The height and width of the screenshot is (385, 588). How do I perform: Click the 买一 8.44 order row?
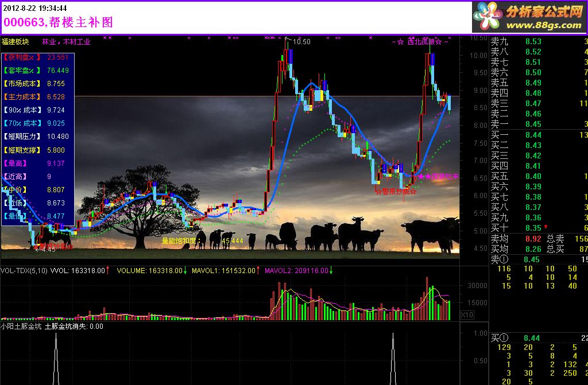[x=539, y=135]
